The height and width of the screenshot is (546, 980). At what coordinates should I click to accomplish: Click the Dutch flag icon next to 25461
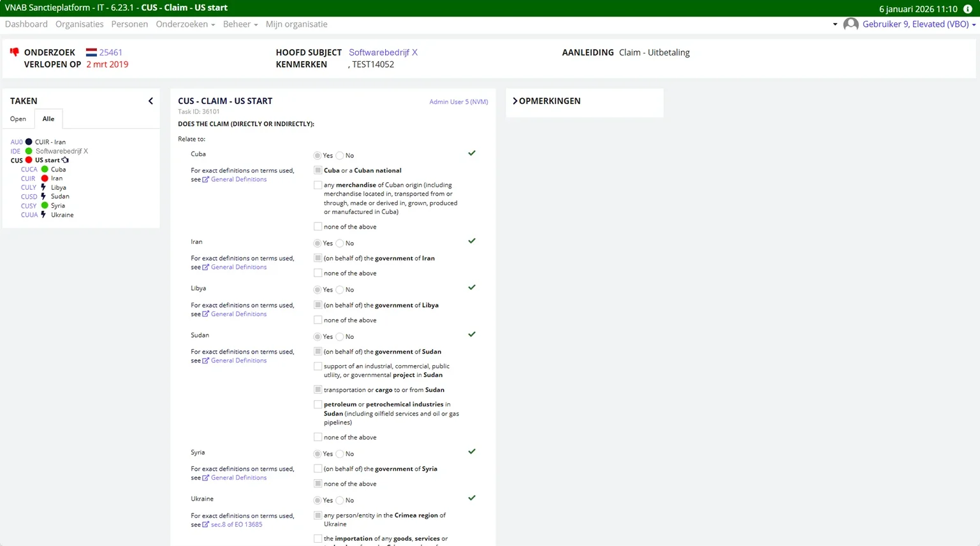91,52
